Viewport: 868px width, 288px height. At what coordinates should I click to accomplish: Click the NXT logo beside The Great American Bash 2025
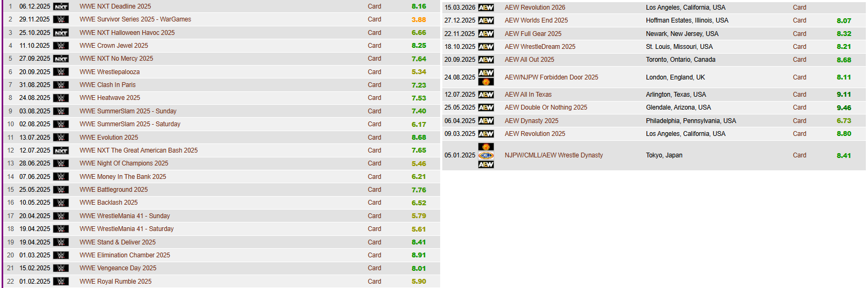click(x=61, y=150)
